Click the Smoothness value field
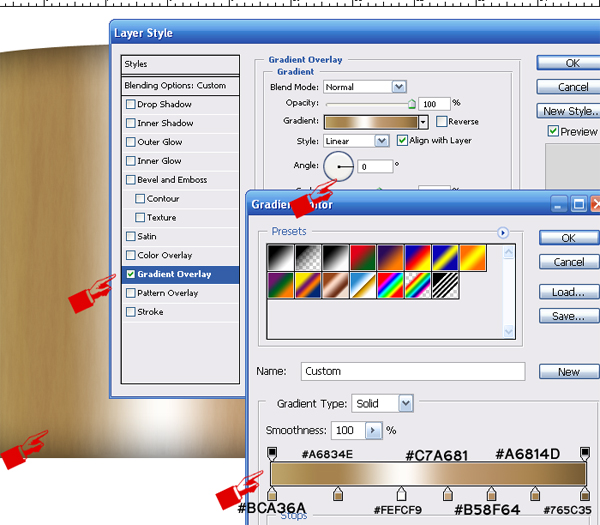This screenshot has width=600, height=525. (x=348, y=430)
